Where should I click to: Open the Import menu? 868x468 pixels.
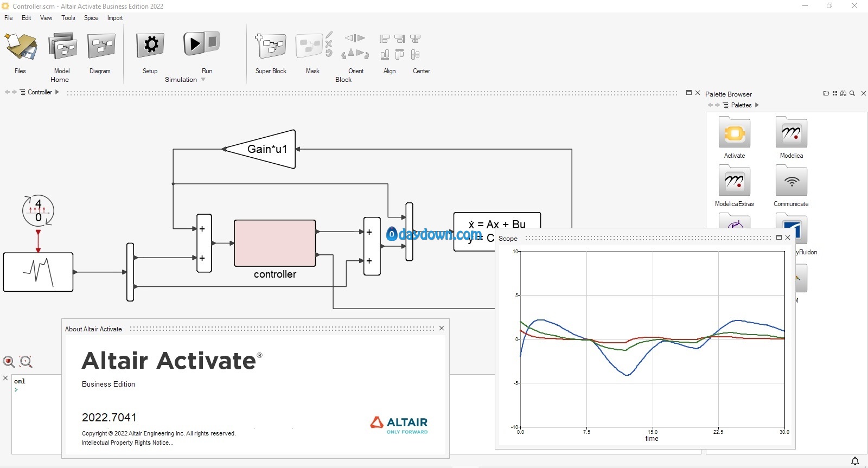click(x=115, y=18)
